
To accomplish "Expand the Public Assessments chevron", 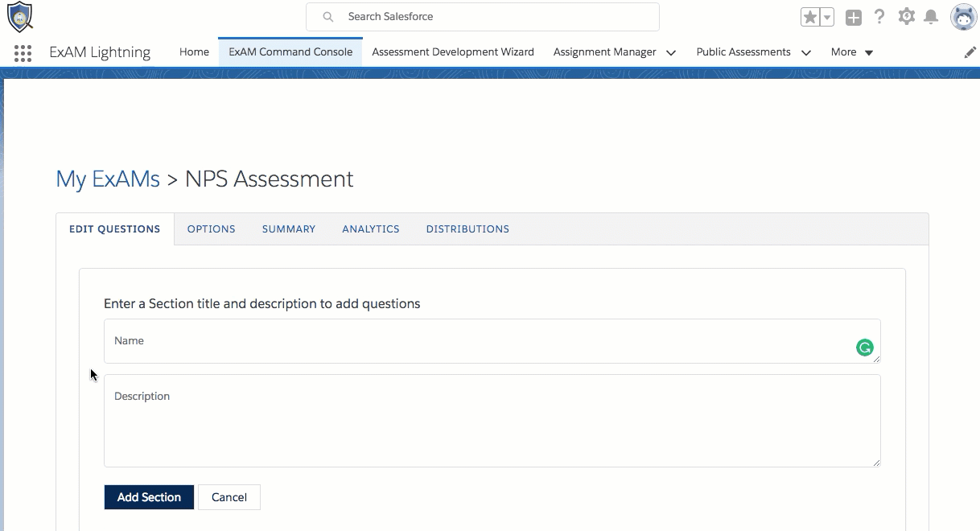I will tap(805, 53).
